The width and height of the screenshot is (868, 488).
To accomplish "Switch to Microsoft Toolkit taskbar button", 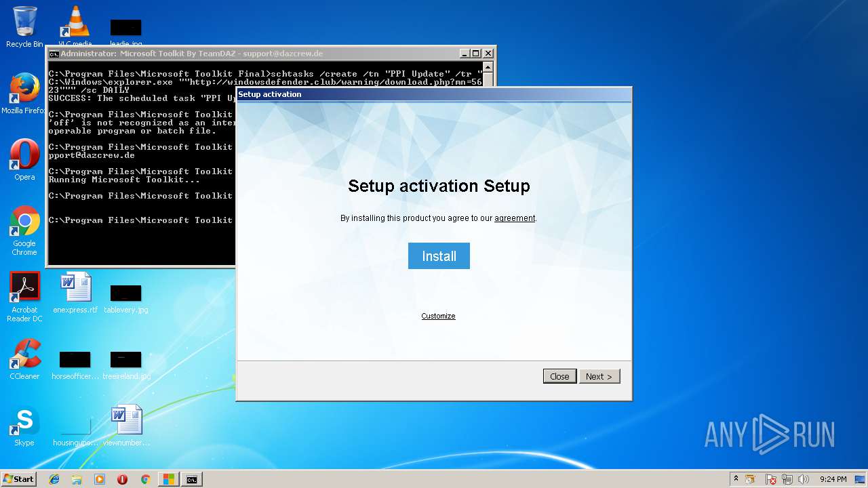I will (168, 479).
